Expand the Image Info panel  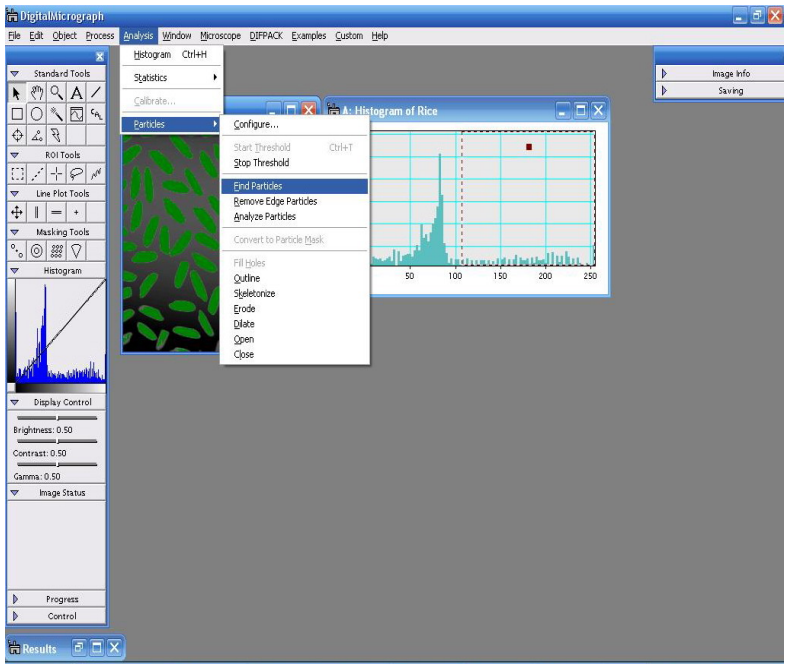pos(664,74)
